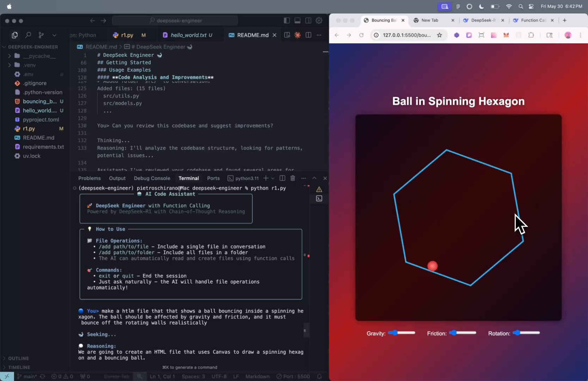
Task: Click the Markdown language mode indicator
Action: 257,376
